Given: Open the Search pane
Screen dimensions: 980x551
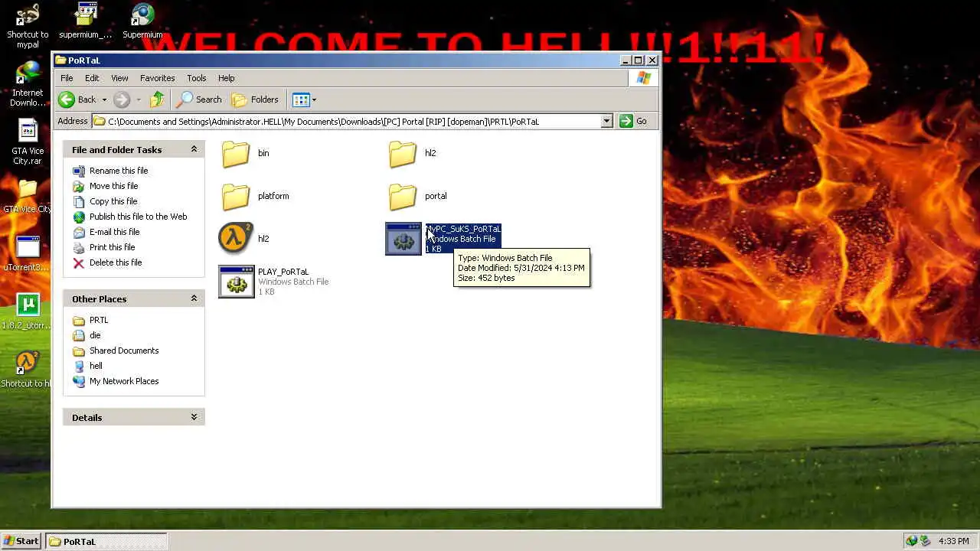Looking at the screenshot, I should [199, 99].
